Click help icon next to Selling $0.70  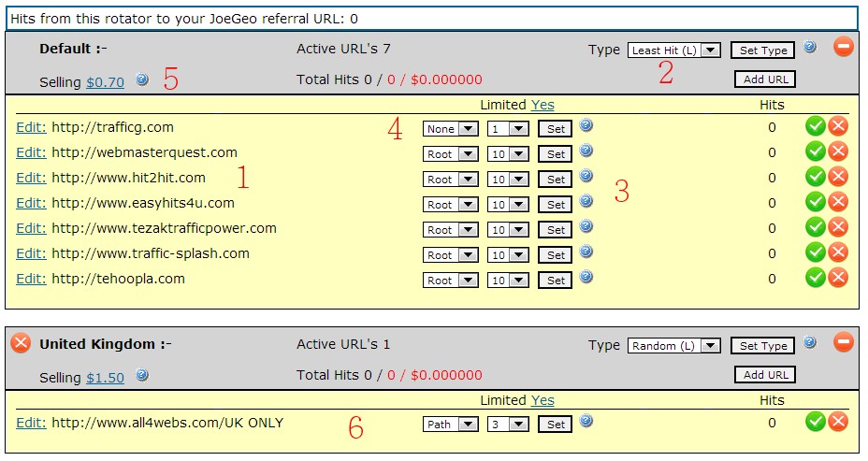pyautogui.click(x=142, y=80)
